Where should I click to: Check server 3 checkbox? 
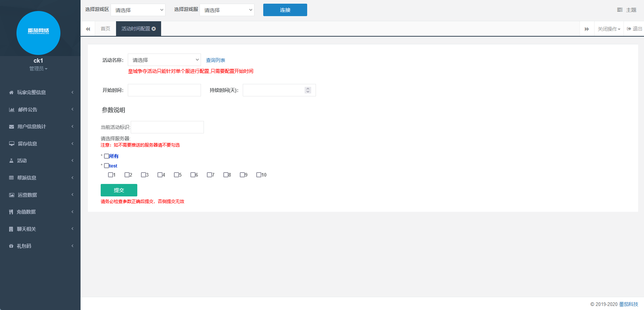pyautogui.click(x=144, y=175)
